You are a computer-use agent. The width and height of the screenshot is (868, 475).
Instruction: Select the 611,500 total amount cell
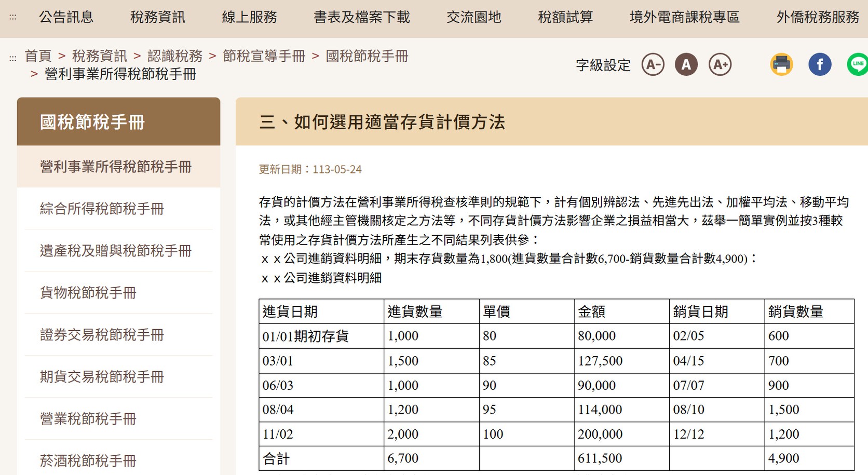(622, 458)
